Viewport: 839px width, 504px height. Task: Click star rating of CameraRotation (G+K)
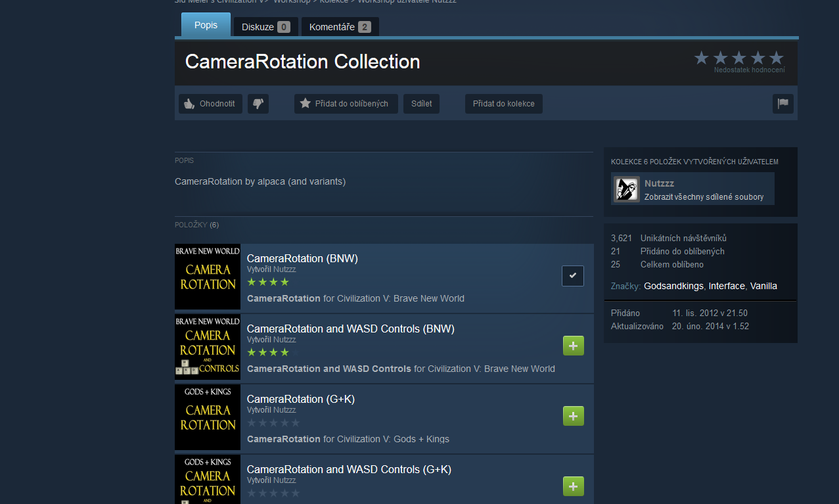[273, 423]
